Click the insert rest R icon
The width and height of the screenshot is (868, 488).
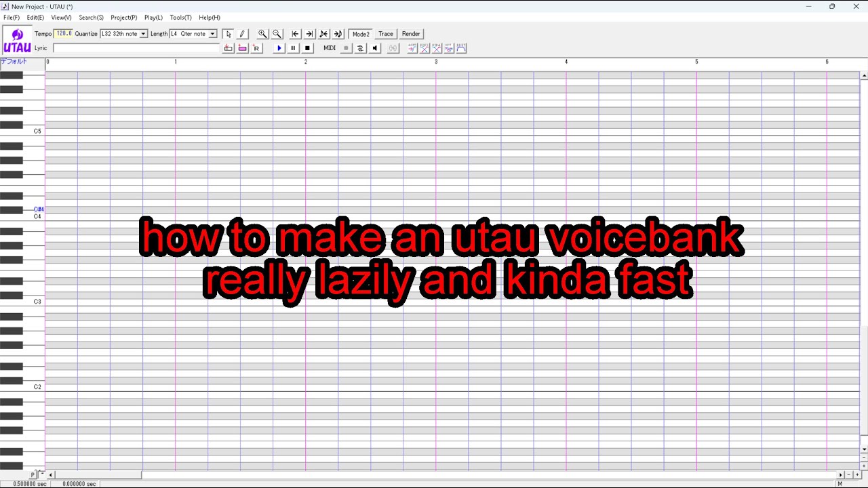point(256,48)
